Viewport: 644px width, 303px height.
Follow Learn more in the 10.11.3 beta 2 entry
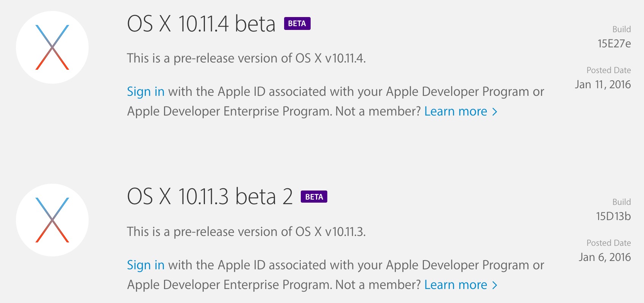[x=456, y=285]
